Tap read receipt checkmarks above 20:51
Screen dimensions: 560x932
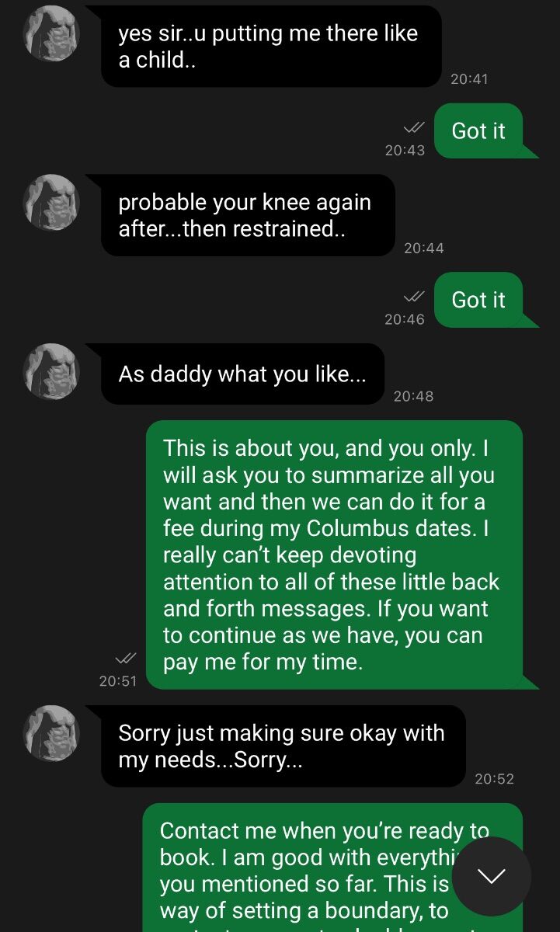click(126, 659)
